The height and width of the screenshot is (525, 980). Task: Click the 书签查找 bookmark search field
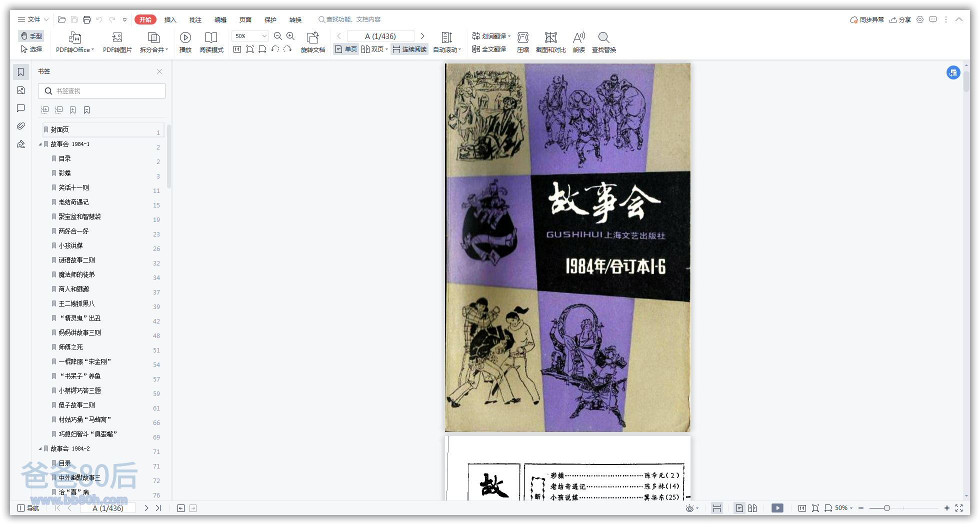pyautogui.click(x=101, y=91)
